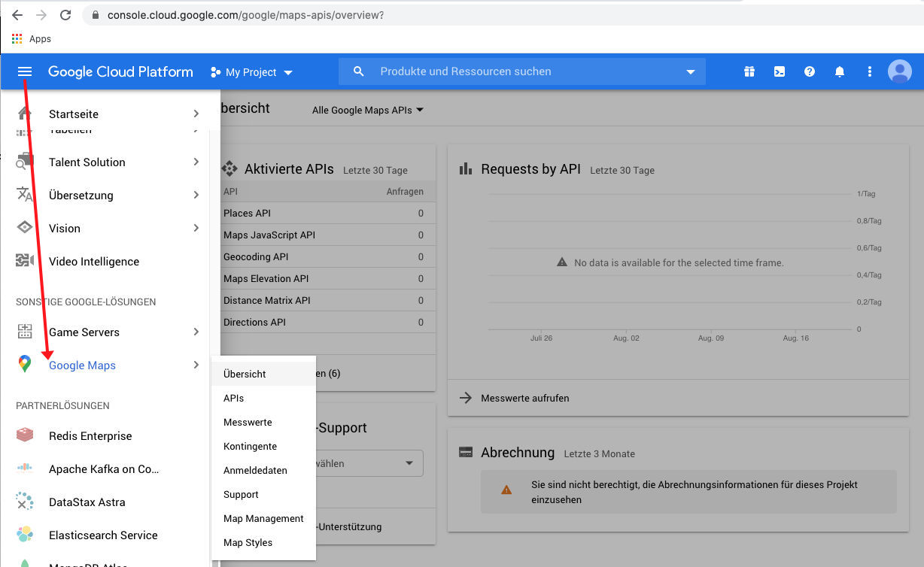Expand the Übersetzung submenu chevron
The image size is (924, 567).
coord(196,195)
